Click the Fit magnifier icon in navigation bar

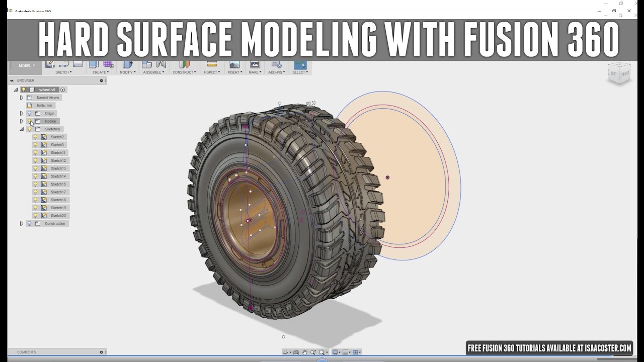point(322,352)
